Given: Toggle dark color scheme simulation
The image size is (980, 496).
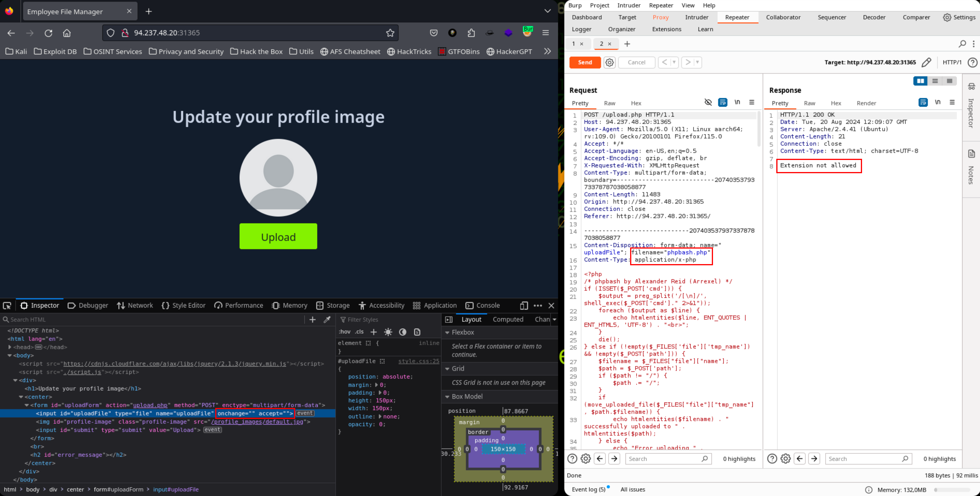Looking at the screenshot, I should pyautogui.click(x=403, y=332).
